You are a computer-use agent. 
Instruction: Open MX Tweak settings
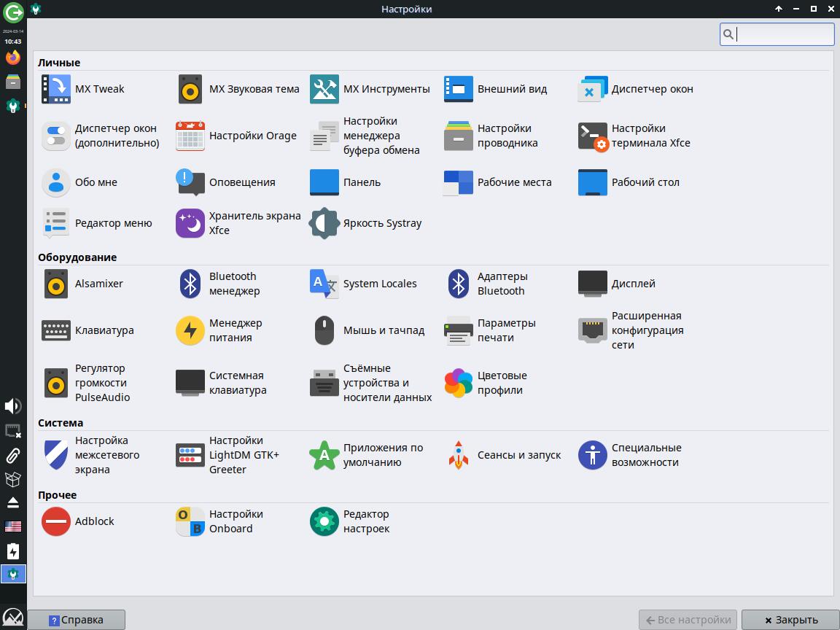pos(83,89)
